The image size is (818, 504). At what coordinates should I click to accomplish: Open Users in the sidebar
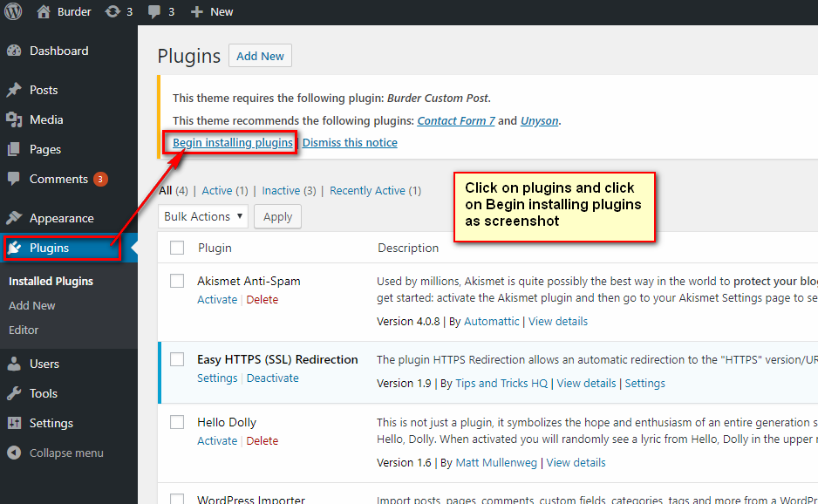coord(44,364)
